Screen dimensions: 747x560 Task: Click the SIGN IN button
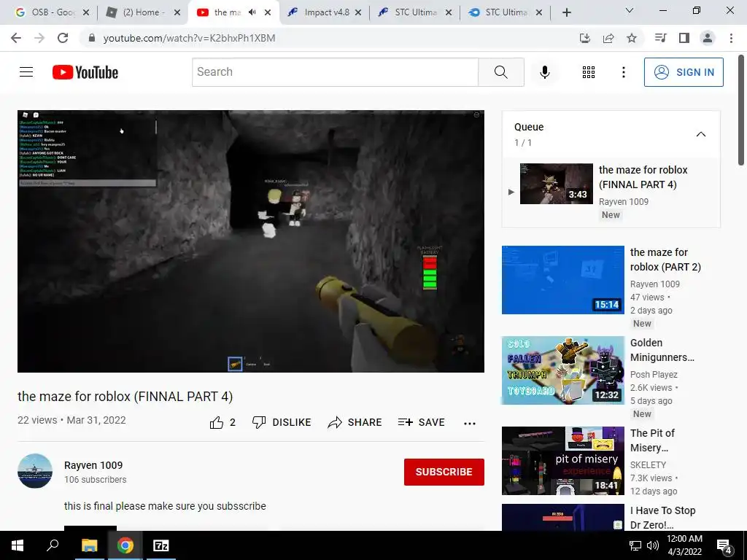click(684, 72)
